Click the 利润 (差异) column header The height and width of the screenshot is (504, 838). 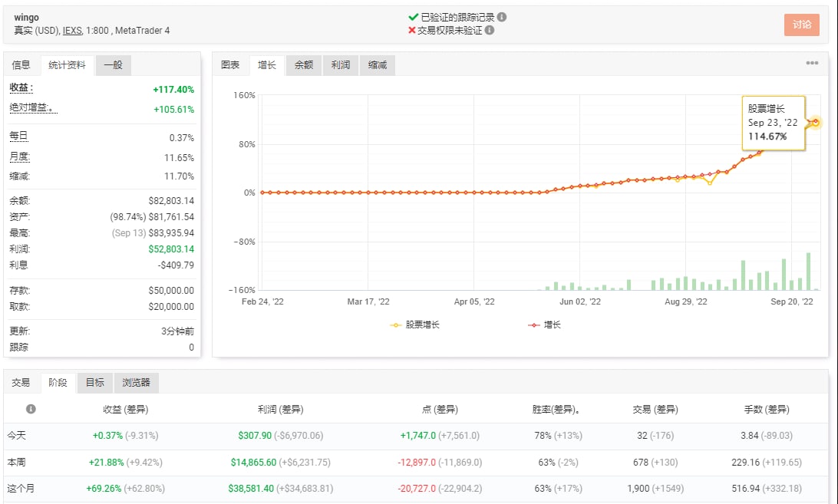coord(281,410)
